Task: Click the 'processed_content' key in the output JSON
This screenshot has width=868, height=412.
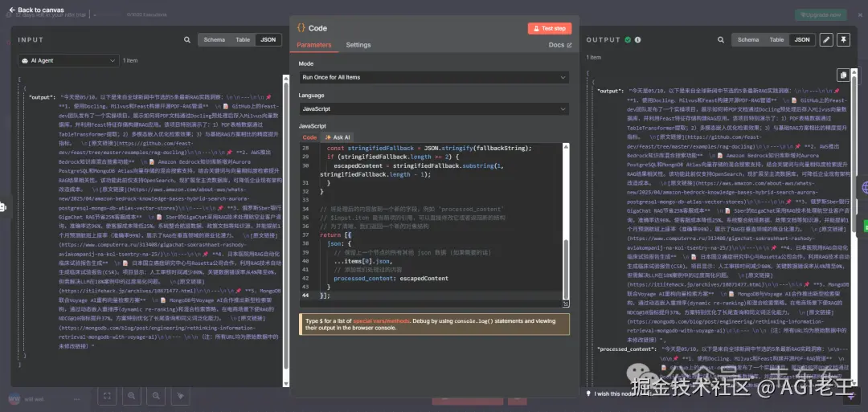Action: (x=625, y=349)
